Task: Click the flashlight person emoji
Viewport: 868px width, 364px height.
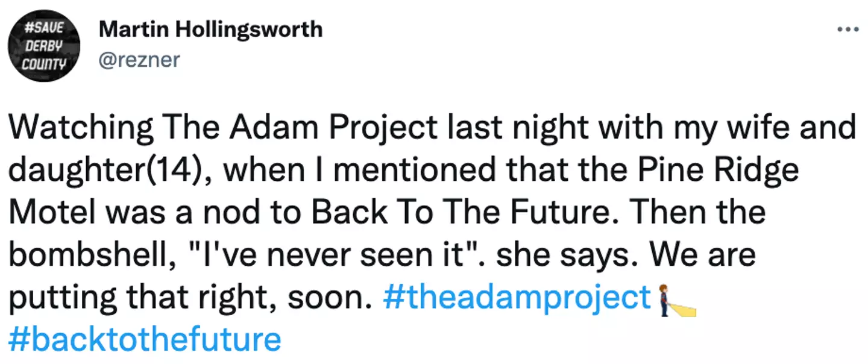Action: pyautogui.click(x=675, y=300)
